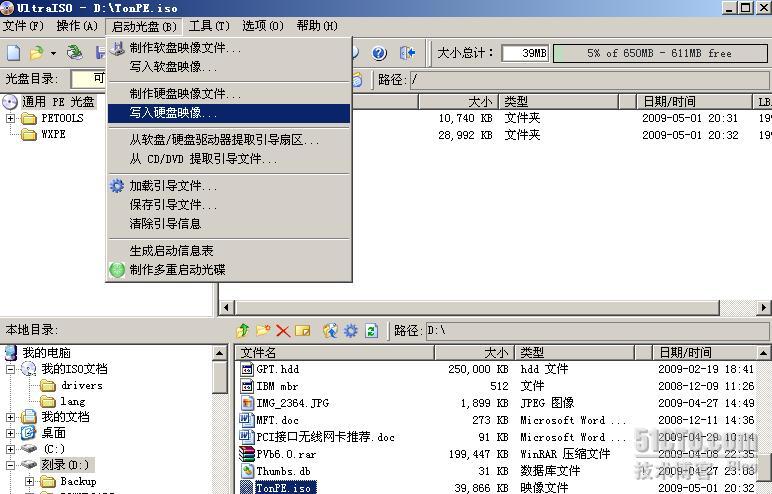Select the GPT.hdd file
Screen dimensions: 772x494
click(278, 369)
